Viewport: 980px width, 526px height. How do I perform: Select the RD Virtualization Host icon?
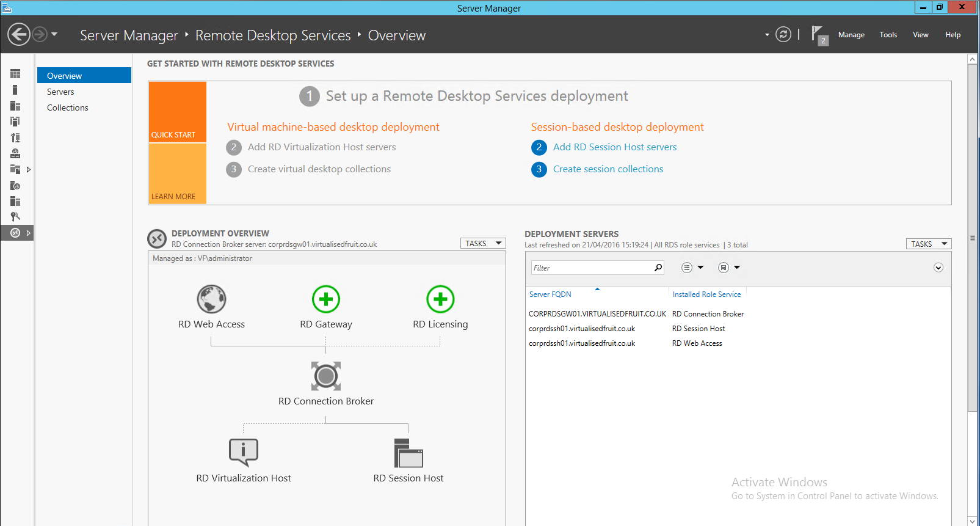243,453
